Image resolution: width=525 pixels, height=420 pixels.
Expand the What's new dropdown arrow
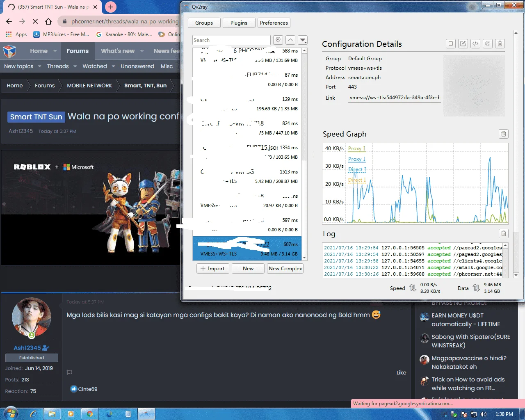(x=142, y=51)
